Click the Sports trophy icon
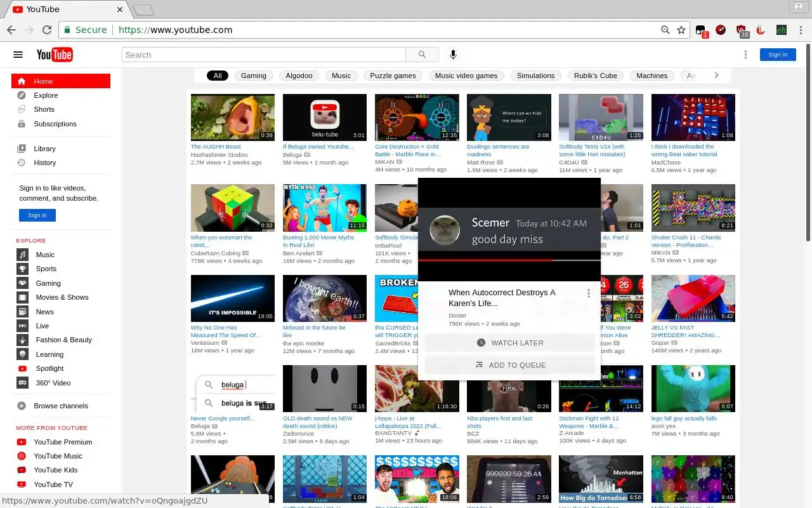 click(x=23, y=269)
